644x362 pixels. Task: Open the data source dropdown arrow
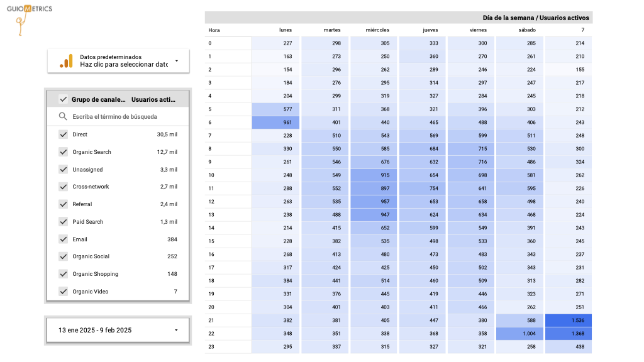pos(176,61)
